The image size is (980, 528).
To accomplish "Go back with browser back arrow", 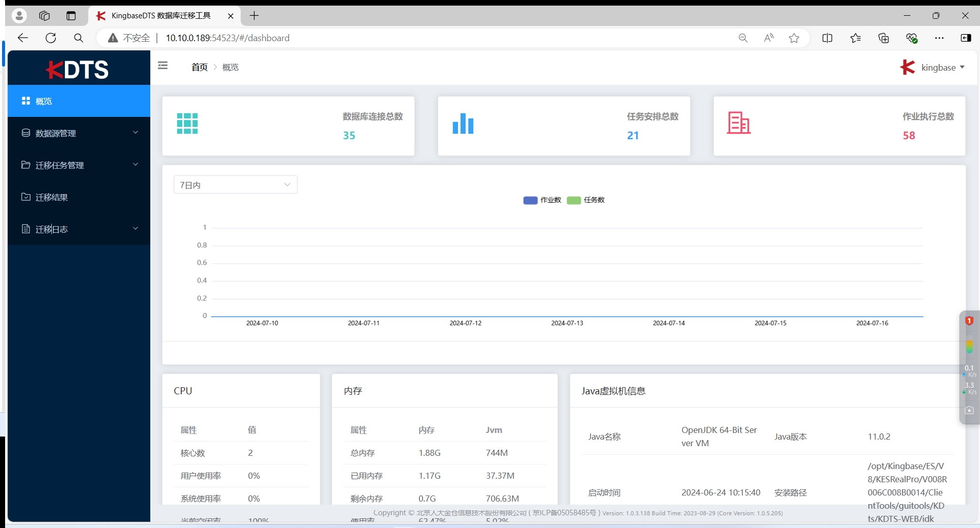I will coord(23,38).
